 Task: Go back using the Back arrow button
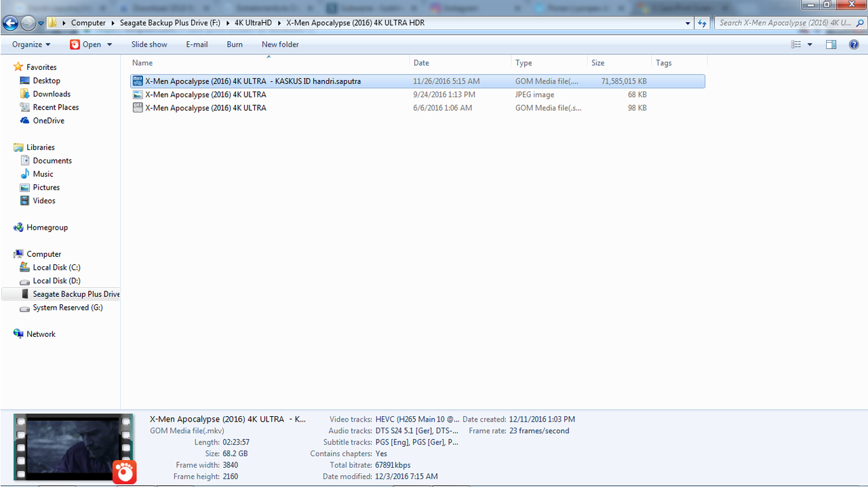(x=10, y=23)
